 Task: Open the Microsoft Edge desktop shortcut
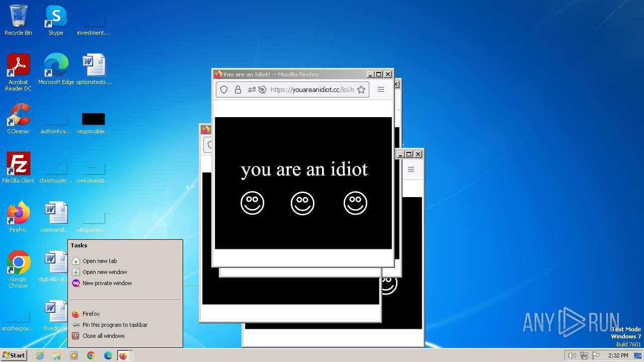pos(56,69)
